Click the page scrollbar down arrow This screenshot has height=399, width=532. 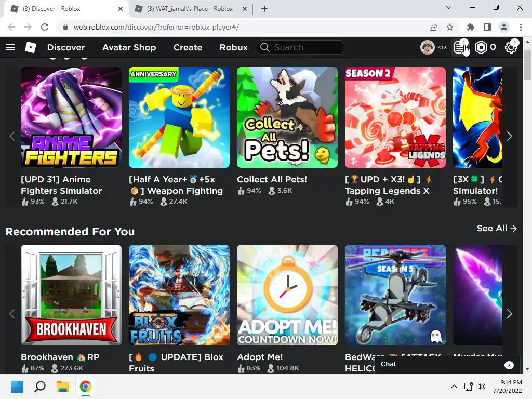527,369
